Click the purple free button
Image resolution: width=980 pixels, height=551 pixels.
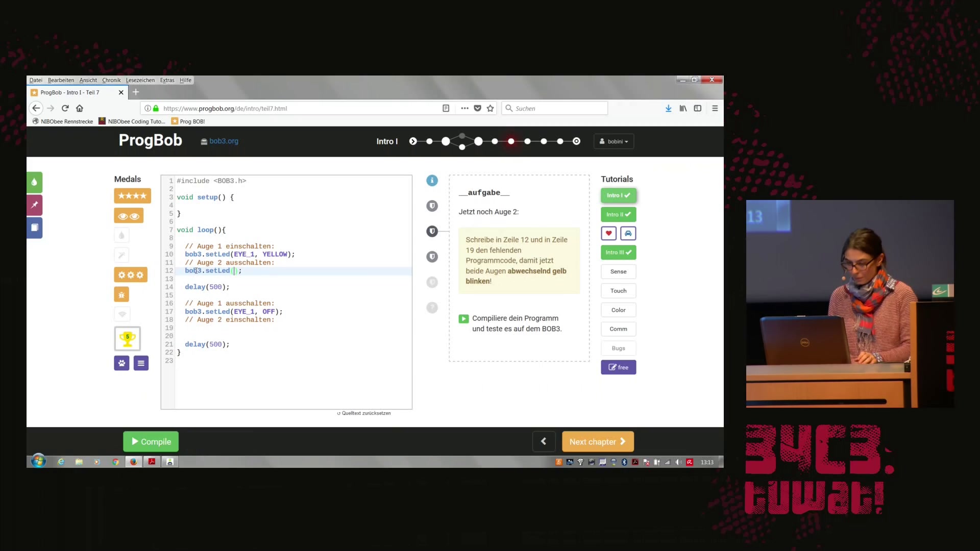(x=618, y=367)
